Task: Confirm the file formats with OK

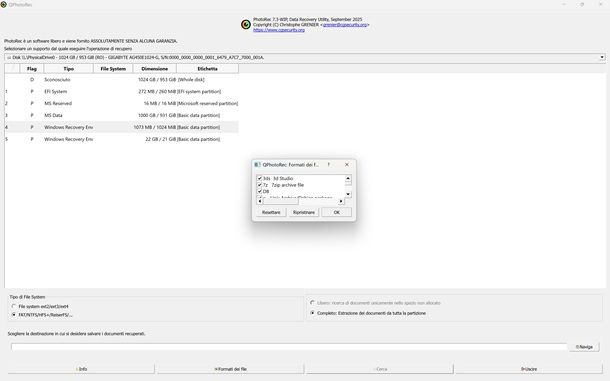Action: click(337, 212)
